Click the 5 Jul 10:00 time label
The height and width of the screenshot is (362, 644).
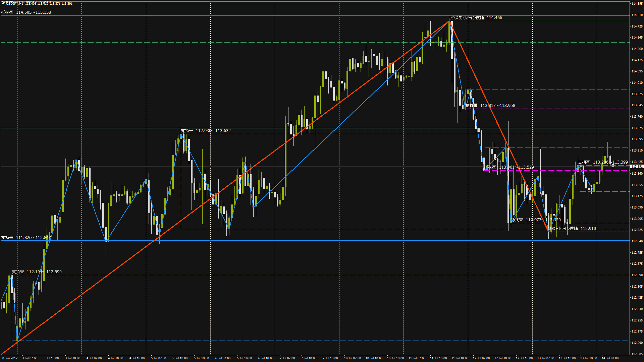coord(180,358)
